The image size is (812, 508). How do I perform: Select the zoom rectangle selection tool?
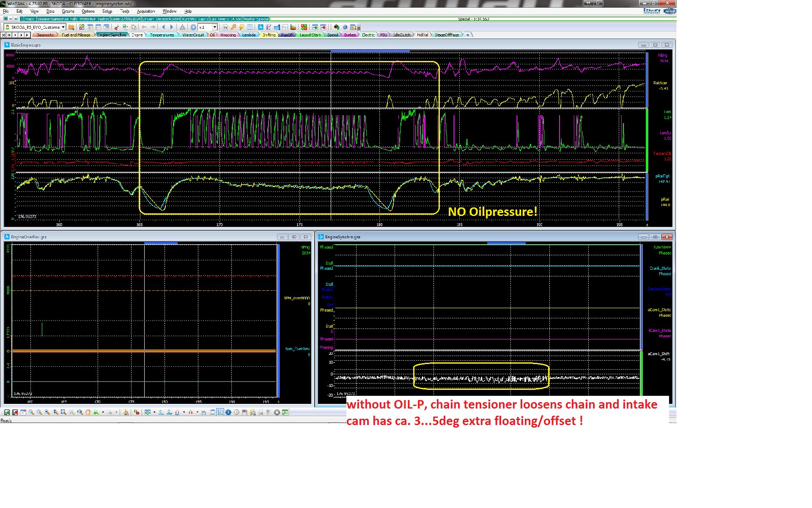click(x=63, y=412)
